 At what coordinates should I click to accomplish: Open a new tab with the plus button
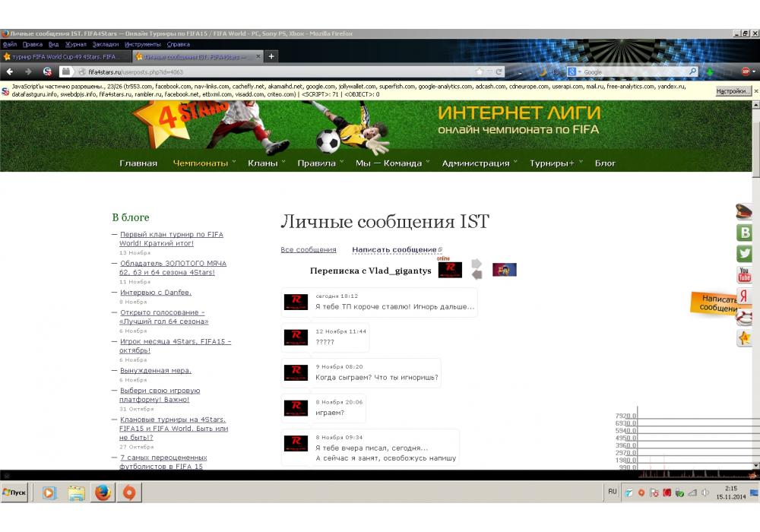(x=271, y=56)
